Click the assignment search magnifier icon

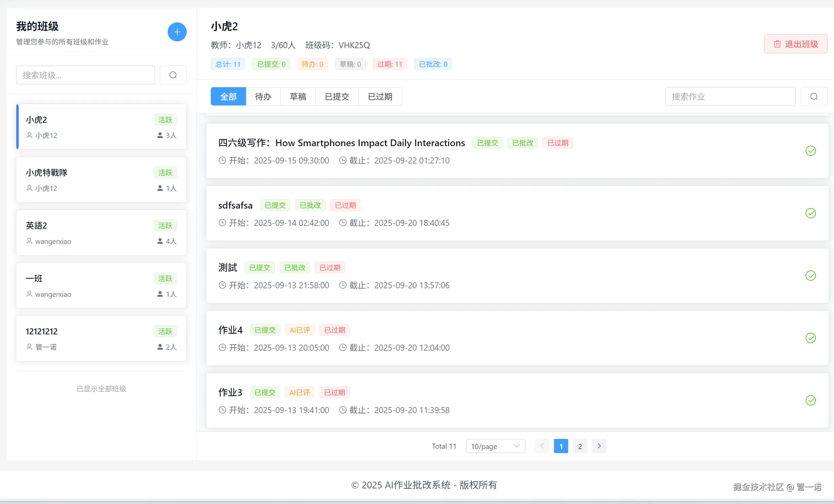pos(814,97)
